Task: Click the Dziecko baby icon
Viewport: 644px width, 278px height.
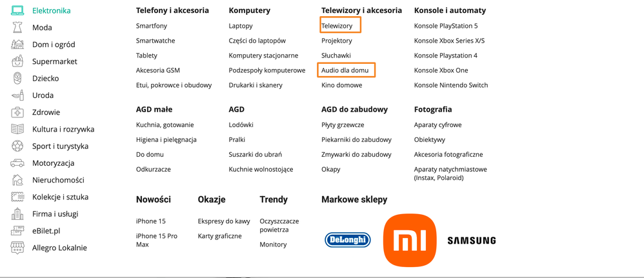Action: click(x=17, y=79)
